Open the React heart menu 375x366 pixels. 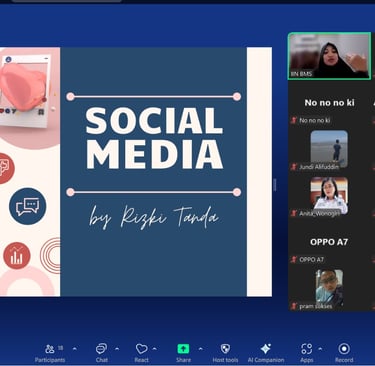point(142,353)
